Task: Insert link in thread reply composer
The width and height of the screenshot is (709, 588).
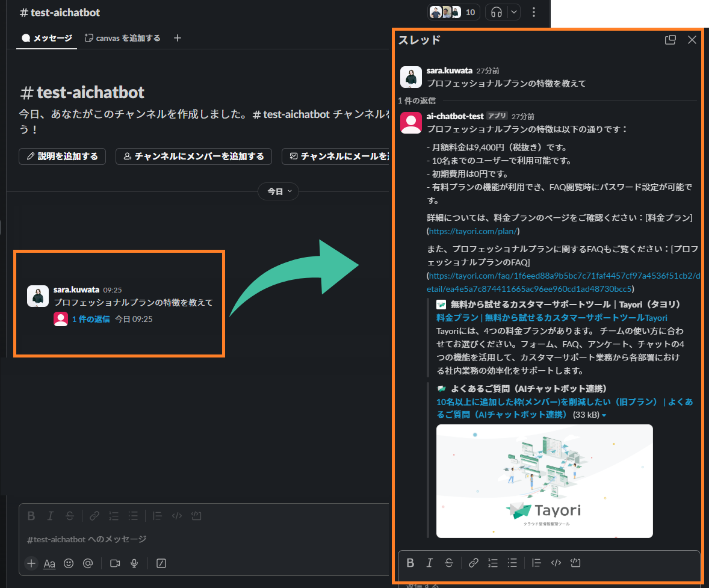Action: tap(474, 563)
